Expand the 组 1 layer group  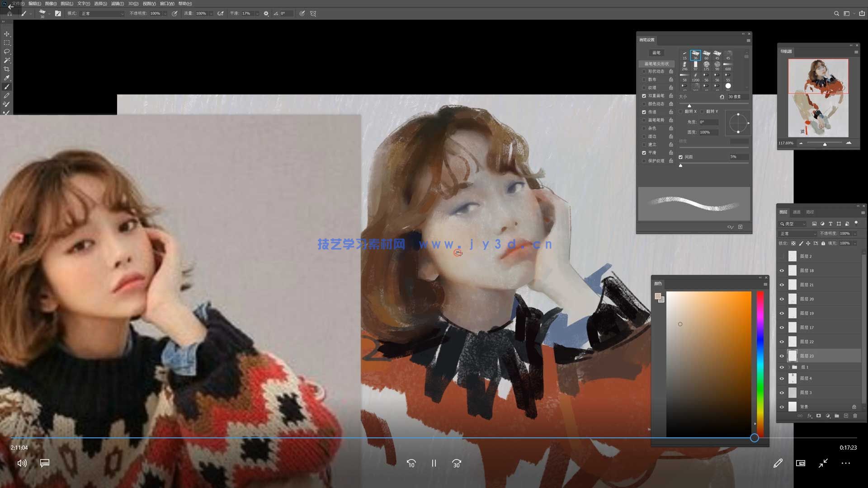point(789,367)
